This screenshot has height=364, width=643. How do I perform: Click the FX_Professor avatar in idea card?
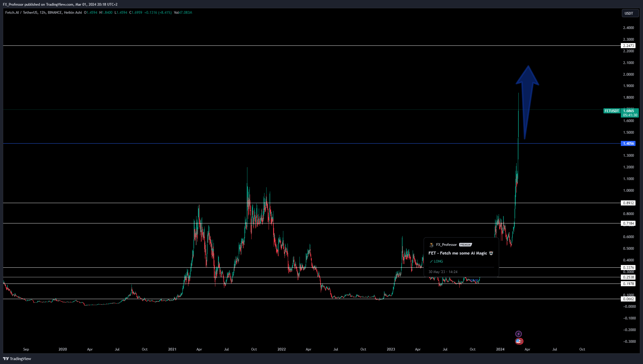tap(431, 245)
